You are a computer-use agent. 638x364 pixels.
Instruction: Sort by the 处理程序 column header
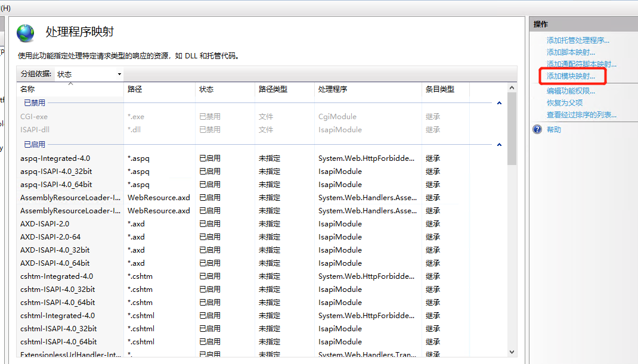pyautogui.click(x=333, y=89)
